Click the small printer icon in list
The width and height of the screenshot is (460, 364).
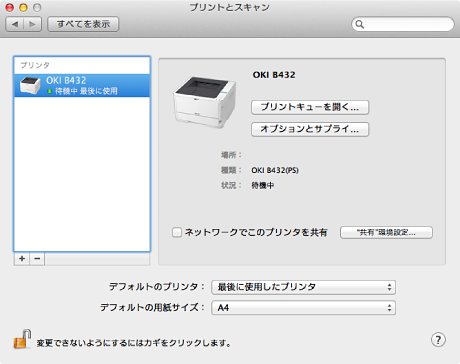(x=30, y=85)
